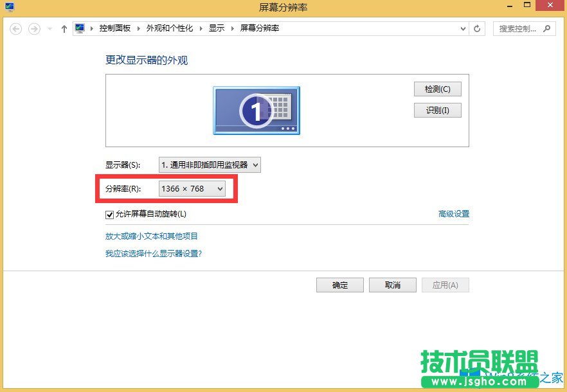Viewport: 567px width, 392px height.
Task: Open the 高级设置 advanced settings link
Action: click(x=454, y=215)
